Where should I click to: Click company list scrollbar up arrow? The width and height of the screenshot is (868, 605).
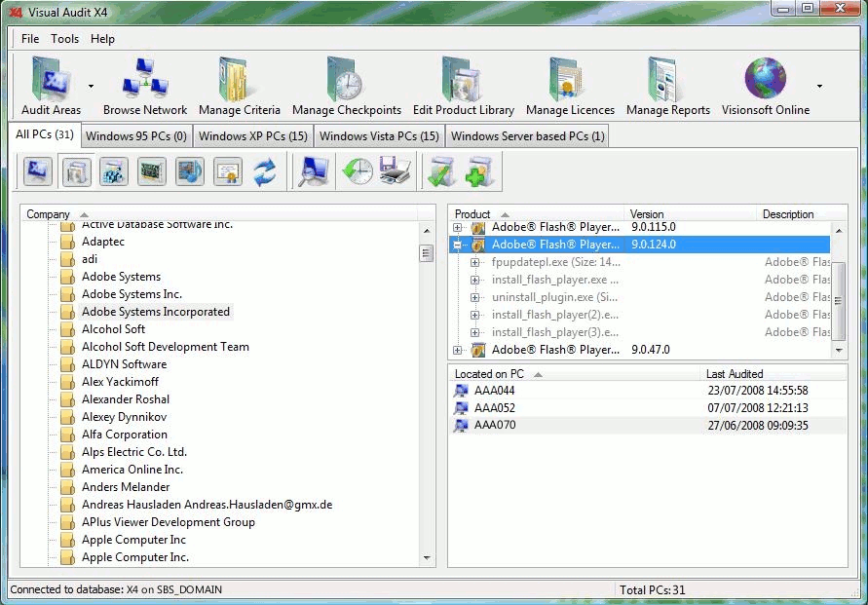click(427, 230)
